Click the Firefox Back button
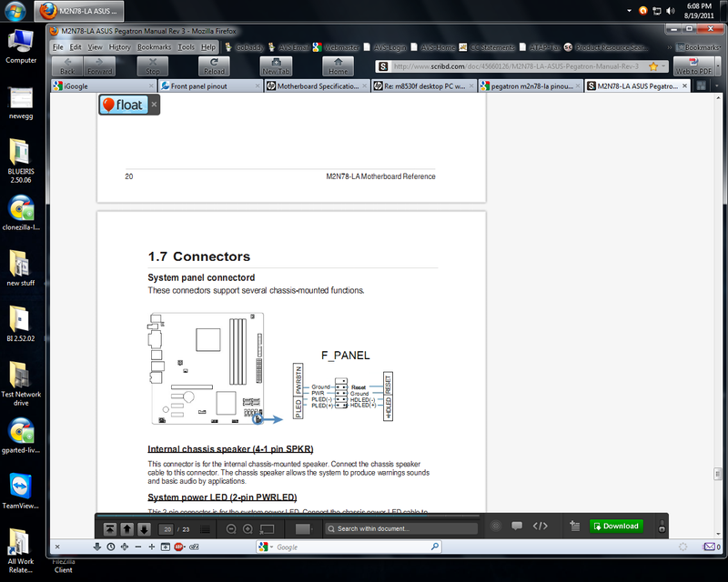 [67, 65]
